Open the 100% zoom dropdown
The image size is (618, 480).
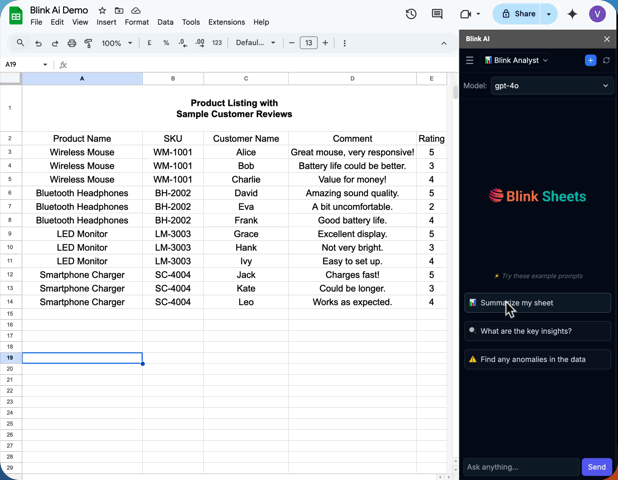(117, 43)
